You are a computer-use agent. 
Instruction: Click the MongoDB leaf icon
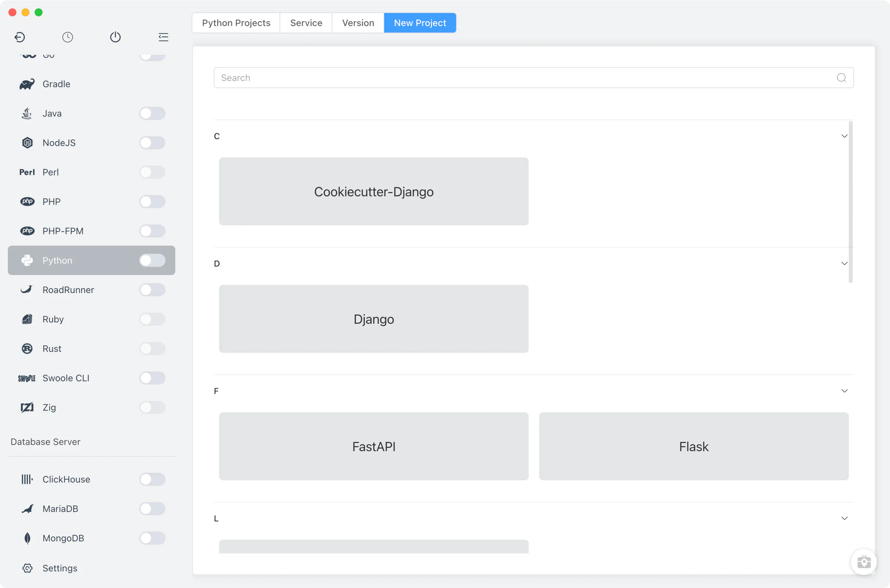(27, 538)
